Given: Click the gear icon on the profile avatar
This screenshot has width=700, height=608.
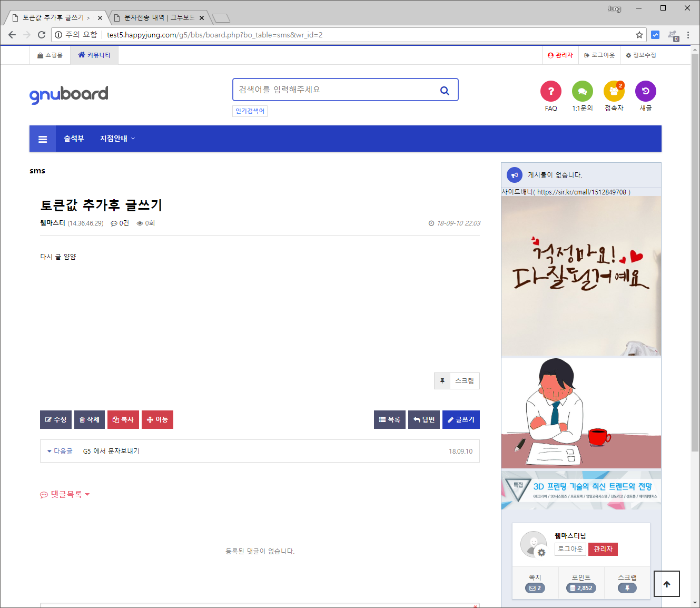Looking at the screenshot, I should (541, 553).
